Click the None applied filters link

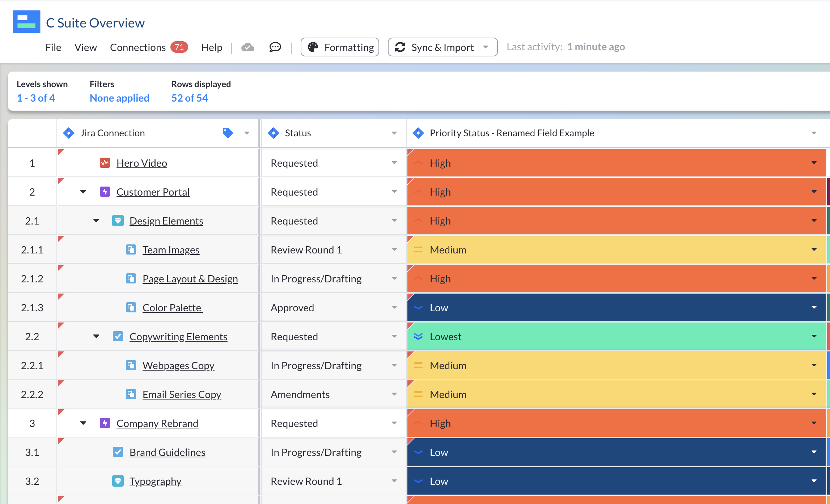(119, 98)
